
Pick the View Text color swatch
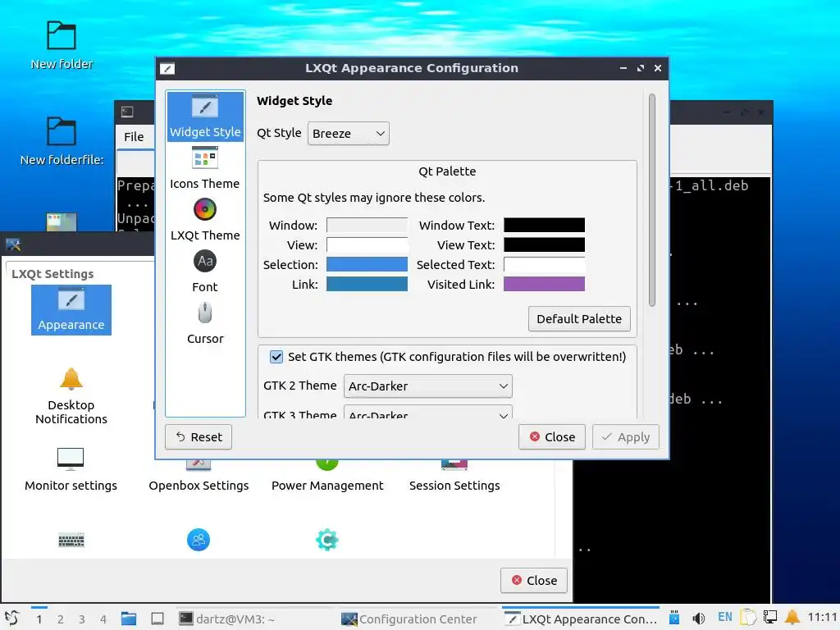click(x=545, y=244)
